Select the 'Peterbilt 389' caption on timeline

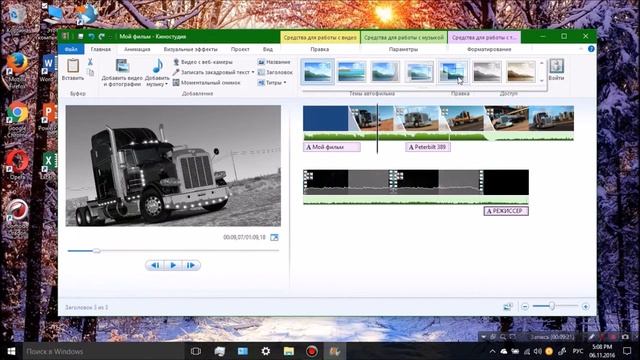[x=428, y=147]
